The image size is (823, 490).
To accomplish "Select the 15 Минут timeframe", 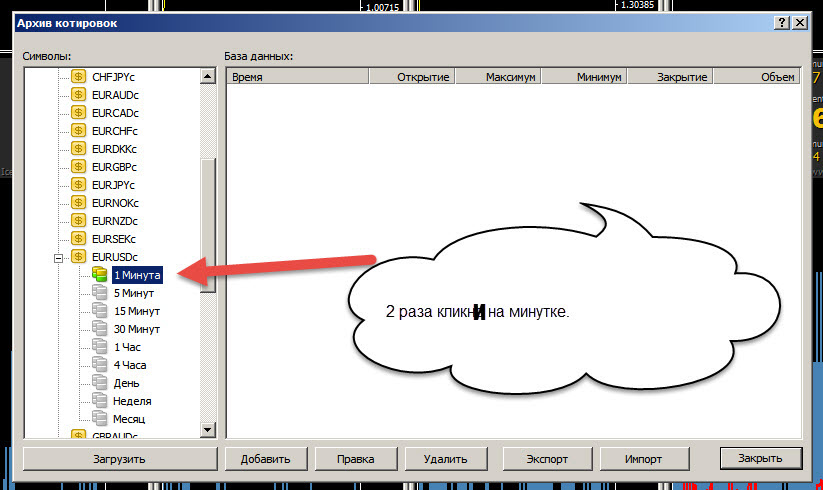I will point(137,311).
